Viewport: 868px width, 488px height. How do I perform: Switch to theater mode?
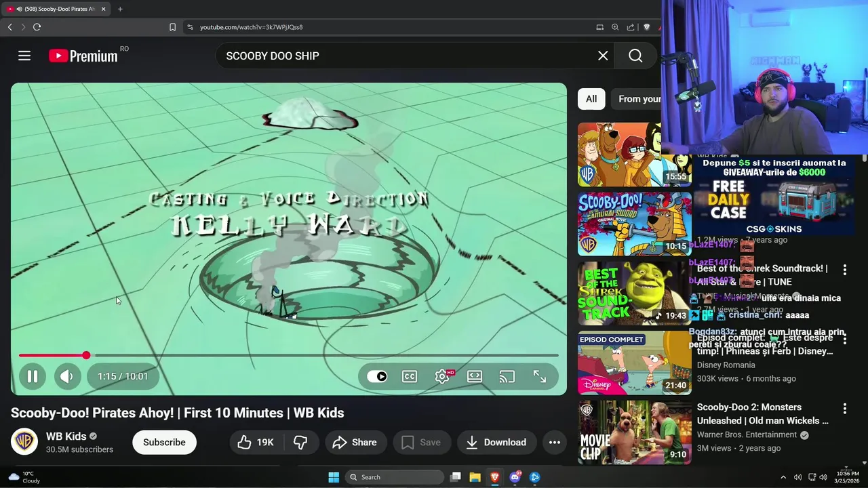point(475,376)
